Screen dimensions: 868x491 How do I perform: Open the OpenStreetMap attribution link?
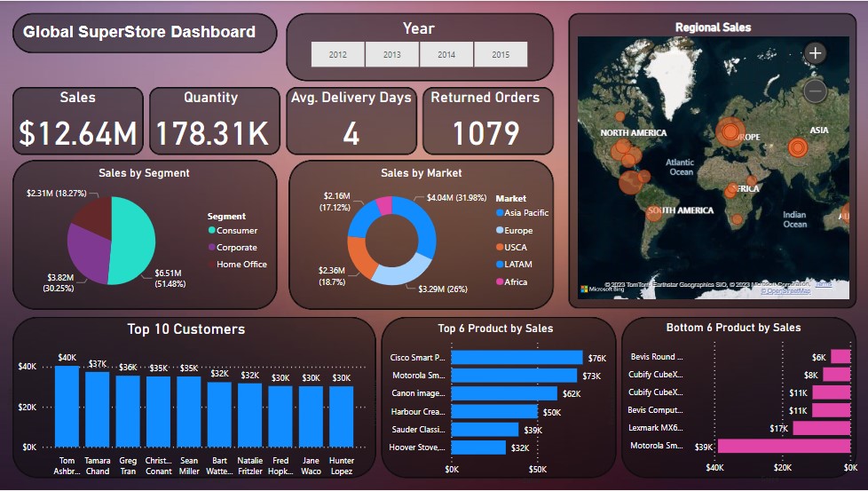(785, 290)
